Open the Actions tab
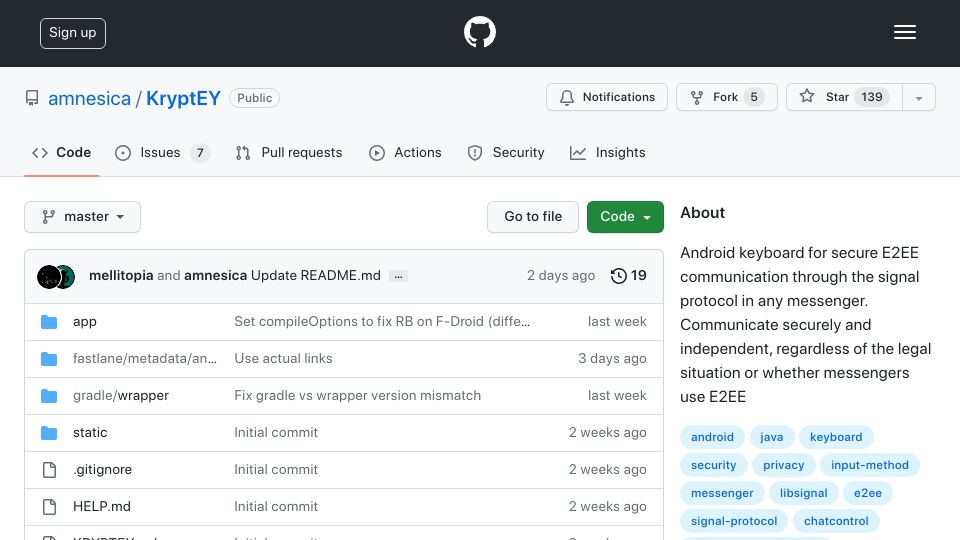Viewport: 960px width, 540px height. [405, 152]
